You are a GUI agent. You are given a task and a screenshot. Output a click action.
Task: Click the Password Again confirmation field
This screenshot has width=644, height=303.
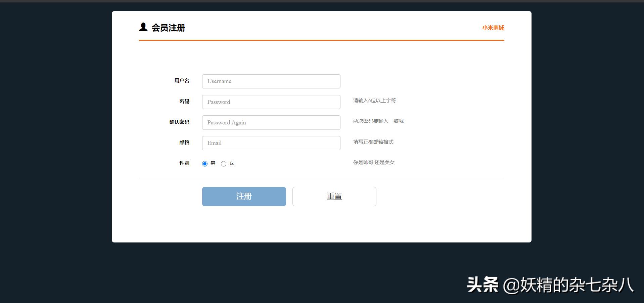coord(271,122)
